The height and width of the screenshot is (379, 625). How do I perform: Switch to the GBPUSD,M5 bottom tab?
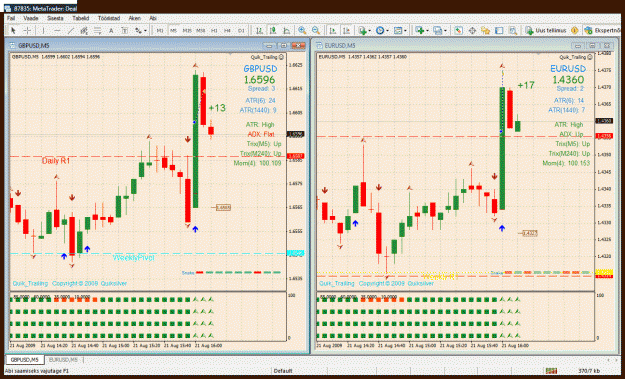pos(24,360)
